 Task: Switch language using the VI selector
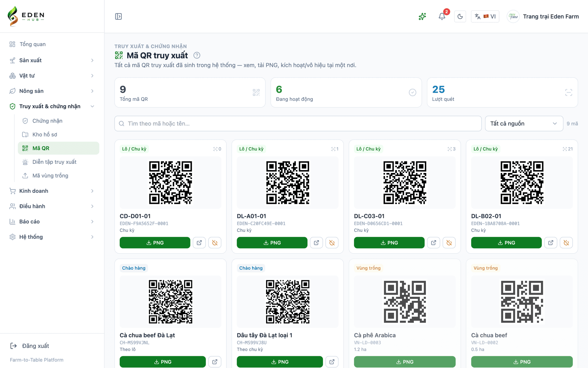[485, 17]
